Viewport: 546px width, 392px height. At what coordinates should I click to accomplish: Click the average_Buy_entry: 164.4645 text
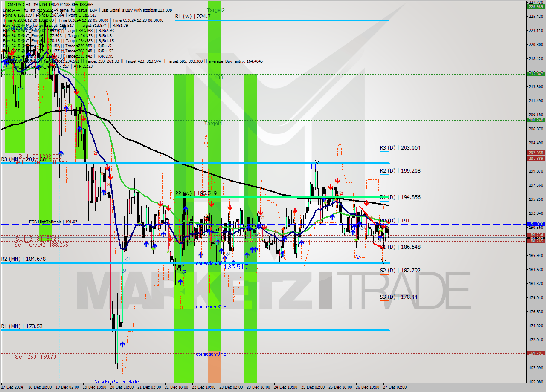pyautogui.click(x=235, y=61)
